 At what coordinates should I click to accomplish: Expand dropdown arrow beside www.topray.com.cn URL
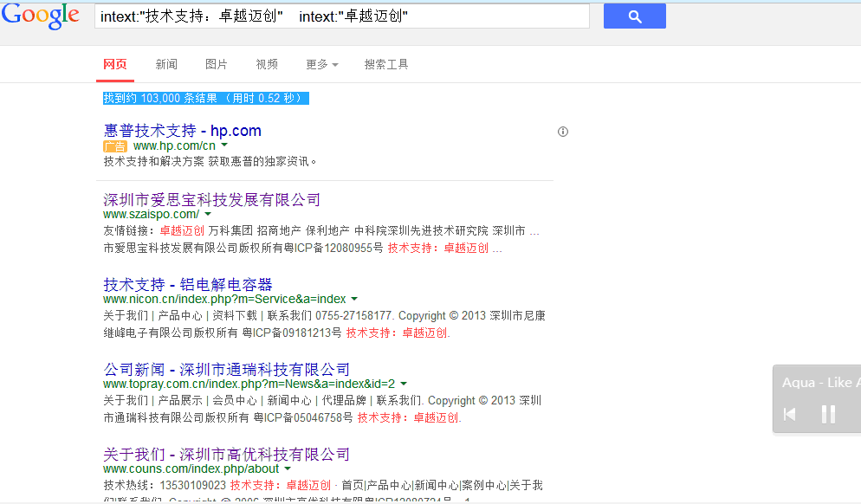404,384
